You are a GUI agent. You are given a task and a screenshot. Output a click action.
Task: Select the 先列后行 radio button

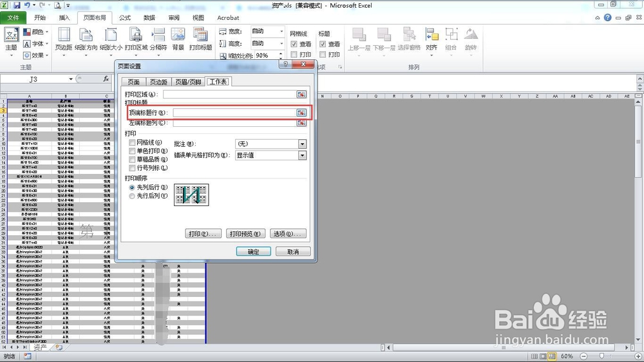coord(132,187)
